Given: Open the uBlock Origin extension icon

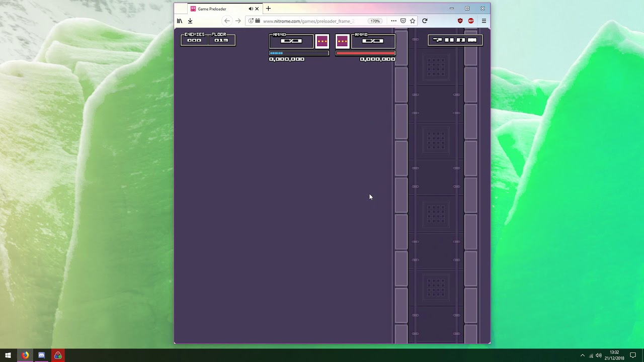Looking at the screenshot, I should pos(460,21).
